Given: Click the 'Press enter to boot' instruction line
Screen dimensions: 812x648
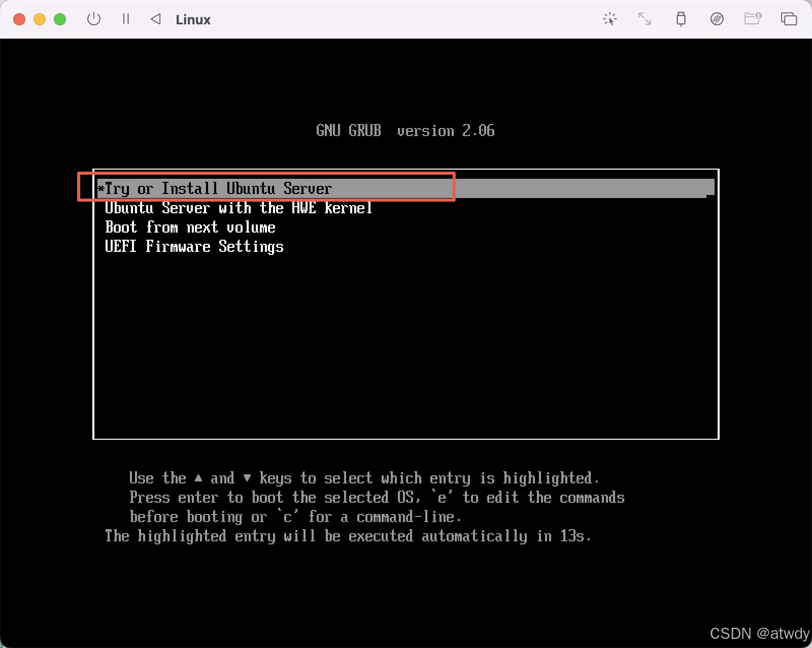Looking at the screenshot, I should 377,497.
